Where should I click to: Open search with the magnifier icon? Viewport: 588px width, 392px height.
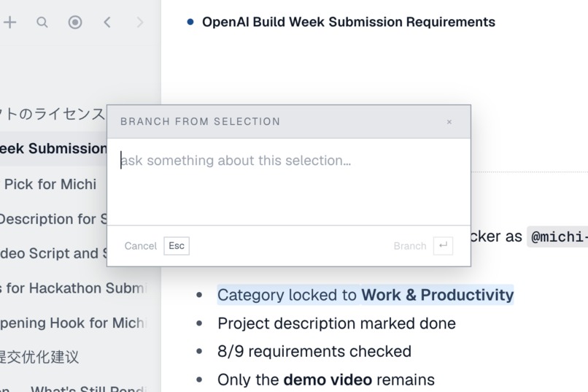pos(42,23)
